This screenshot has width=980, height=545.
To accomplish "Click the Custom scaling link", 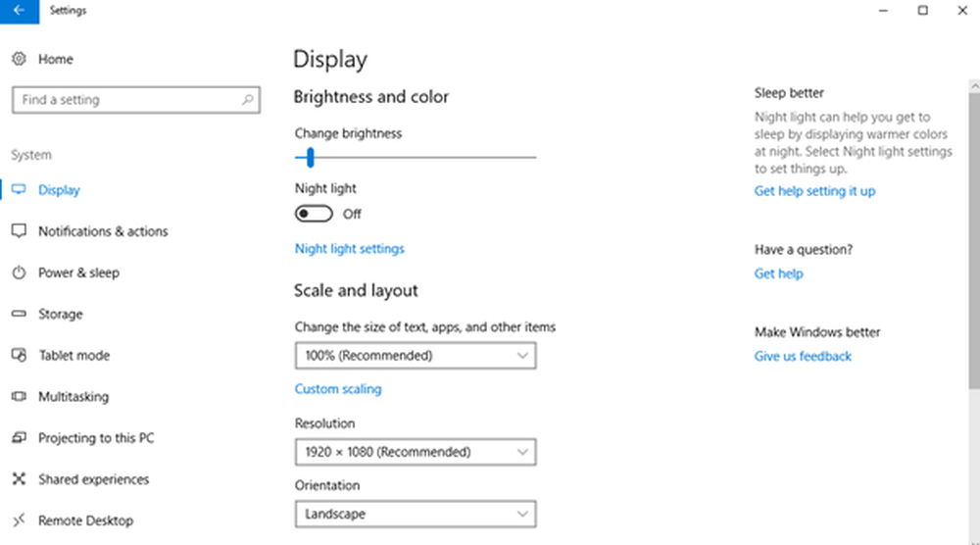I will (337, 389).
